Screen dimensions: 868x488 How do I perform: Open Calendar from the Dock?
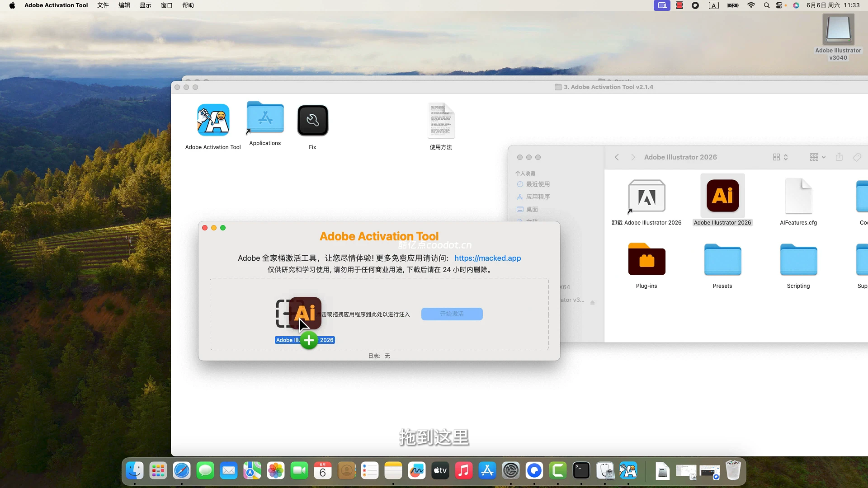[x=323, y=471]
